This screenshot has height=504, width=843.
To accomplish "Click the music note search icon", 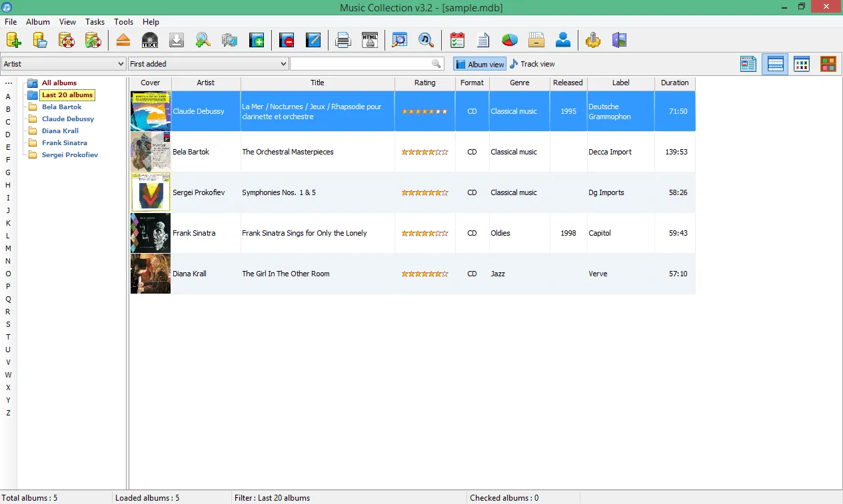I will [426, 40].
